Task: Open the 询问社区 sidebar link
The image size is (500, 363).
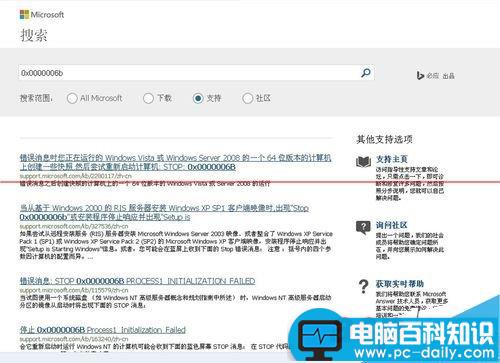Action: coord(391,225)
